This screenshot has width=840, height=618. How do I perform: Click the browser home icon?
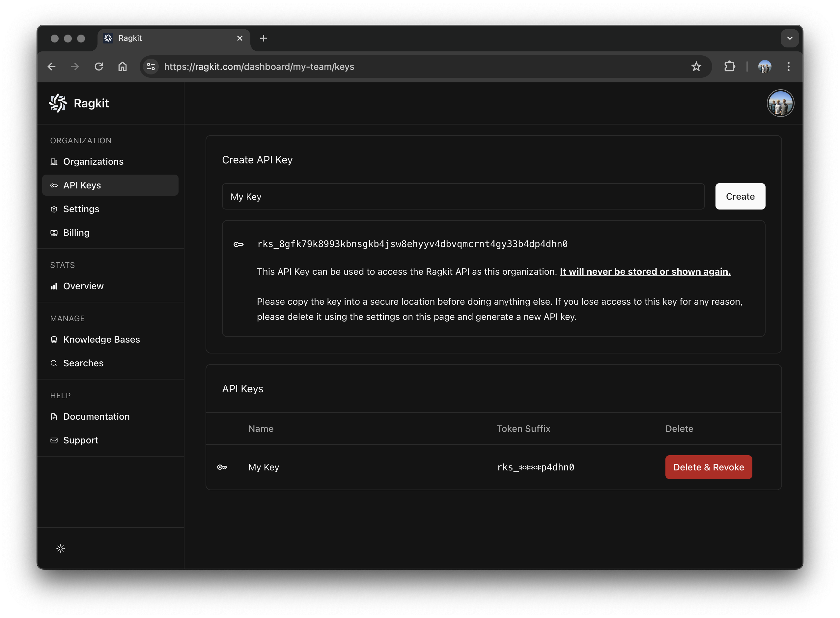(x=122, y=67)
